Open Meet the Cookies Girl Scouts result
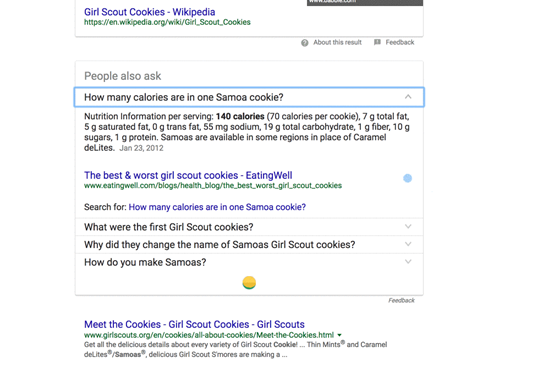Image resolution: width=554 pixels, height=374 pixels. click(194, 324)
